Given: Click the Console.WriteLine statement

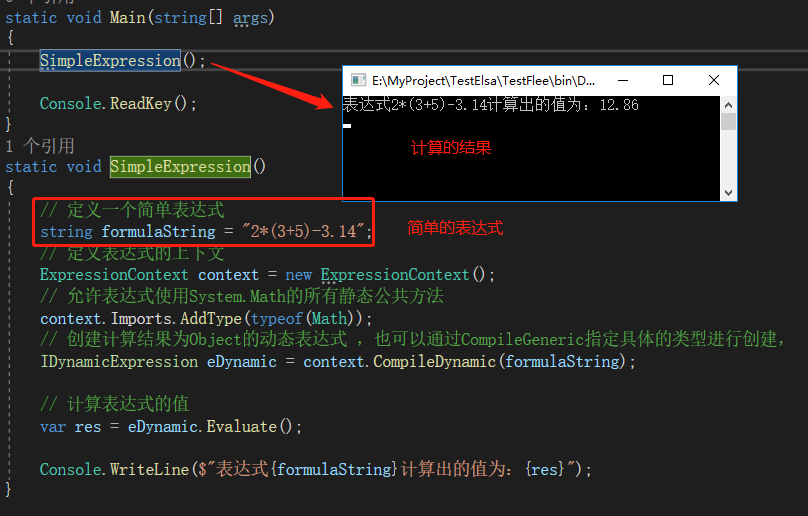Looking at the screenshot, I should [x=316, y=470].
